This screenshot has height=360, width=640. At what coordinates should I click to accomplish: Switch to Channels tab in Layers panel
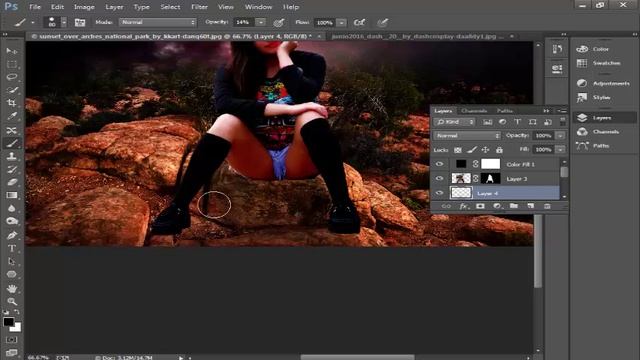(x=474, y=111)
